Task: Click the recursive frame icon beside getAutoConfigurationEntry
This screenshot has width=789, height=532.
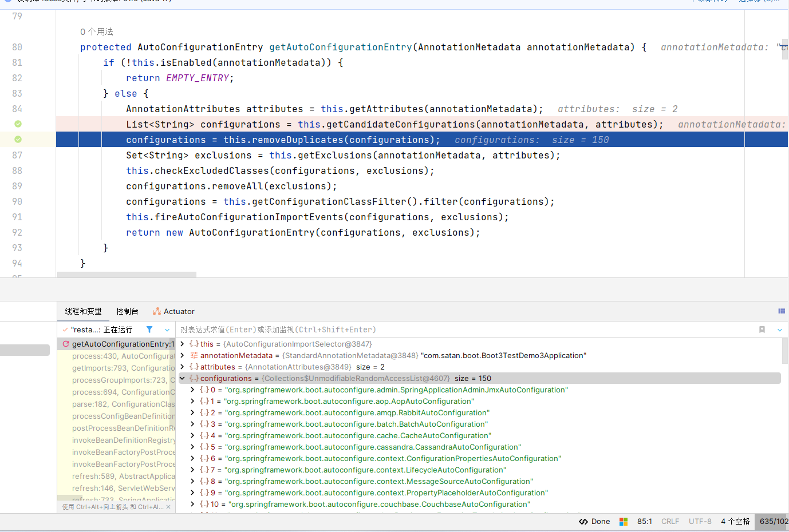Action: 66,344
